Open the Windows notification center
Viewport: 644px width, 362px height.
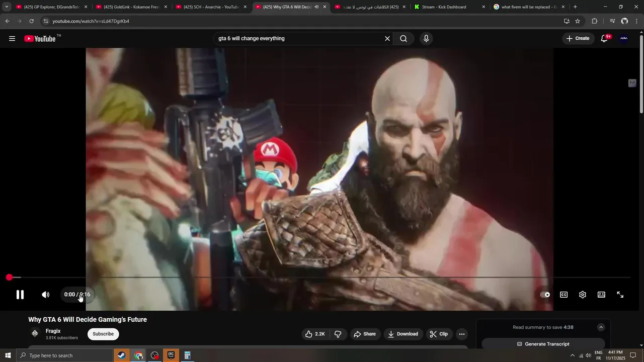click(x=633, y=355)
